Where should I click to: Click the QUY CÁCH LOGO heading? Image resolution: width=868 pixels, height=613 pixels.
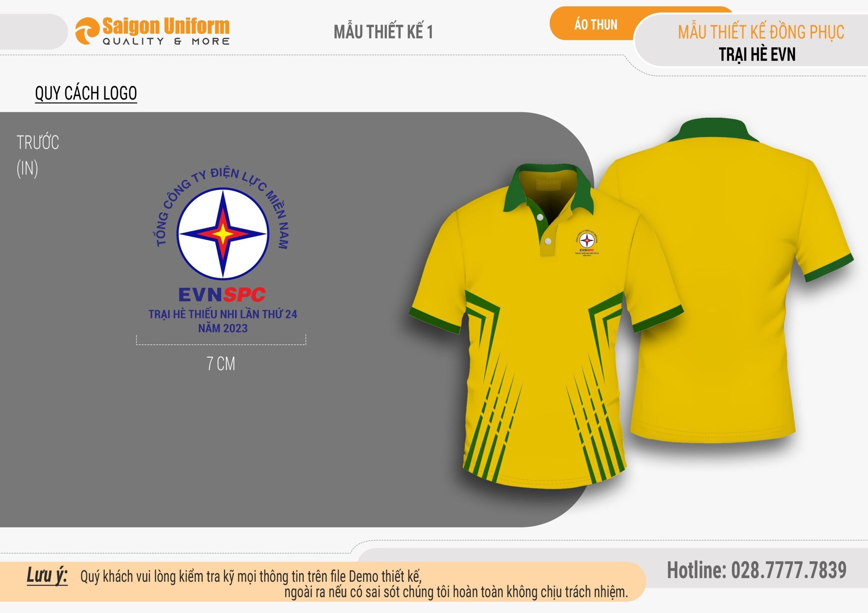[x=86, y=93]
